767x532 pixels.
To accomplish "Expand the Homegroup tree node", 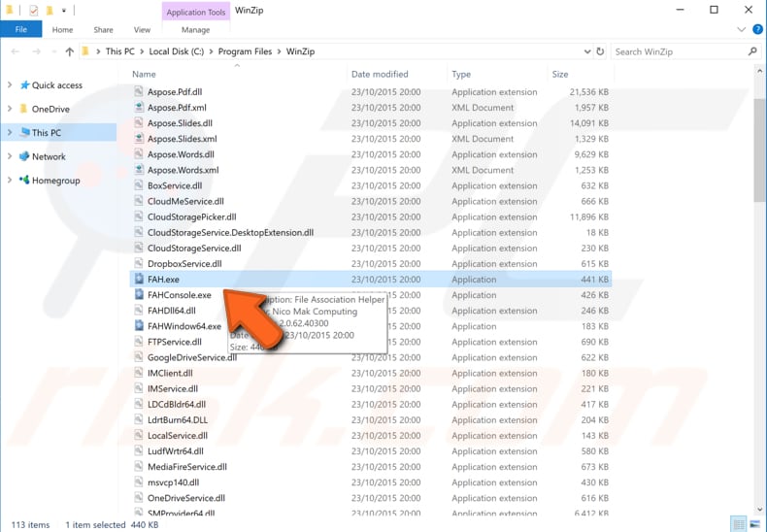I will pos(10,180).
